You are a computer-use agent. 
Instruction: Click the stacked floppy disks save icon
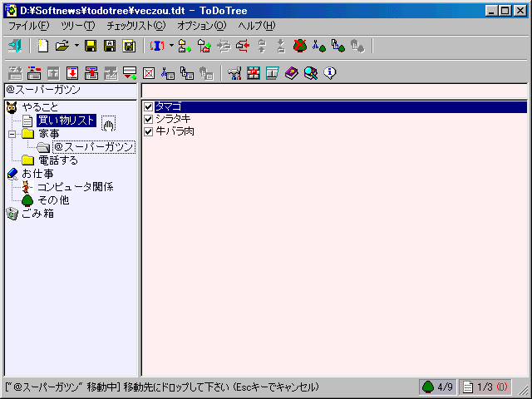point(129,46)
